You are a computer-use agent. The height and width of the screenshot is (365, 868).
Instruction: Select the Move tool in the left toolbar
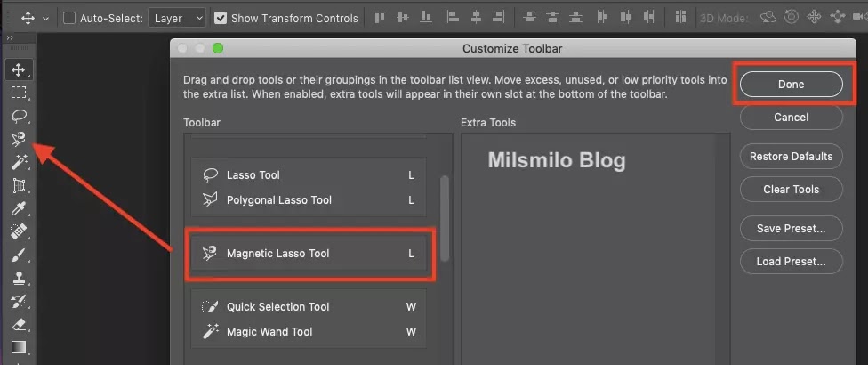pos(19,69)
